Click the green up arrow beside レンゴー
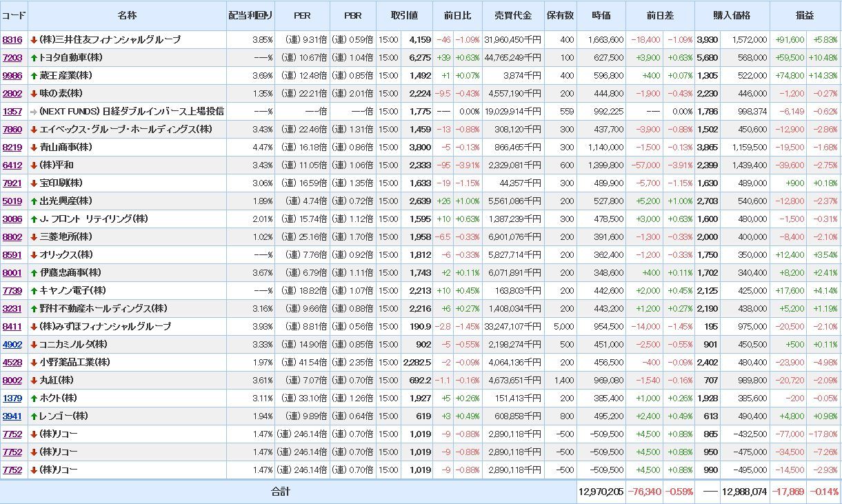 (33, 416)
